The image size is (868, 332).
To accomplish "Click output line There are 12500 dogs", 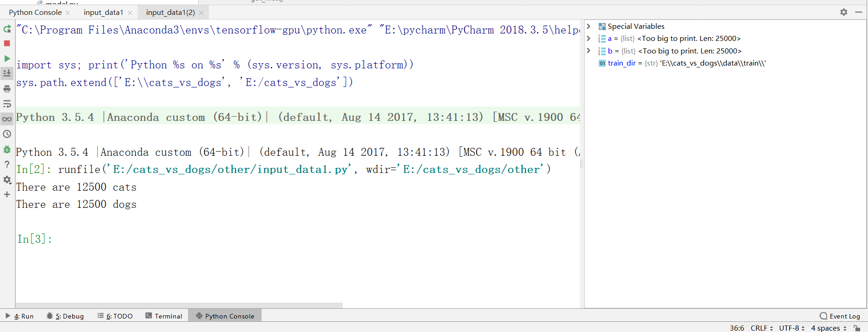I will coord(76,205).
